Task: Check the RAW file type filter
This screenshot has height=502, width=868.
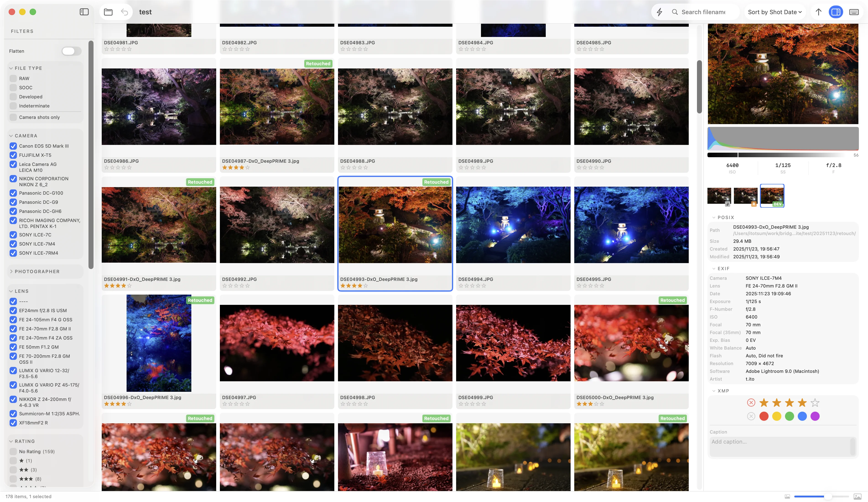Action: [x=13, y=78]
